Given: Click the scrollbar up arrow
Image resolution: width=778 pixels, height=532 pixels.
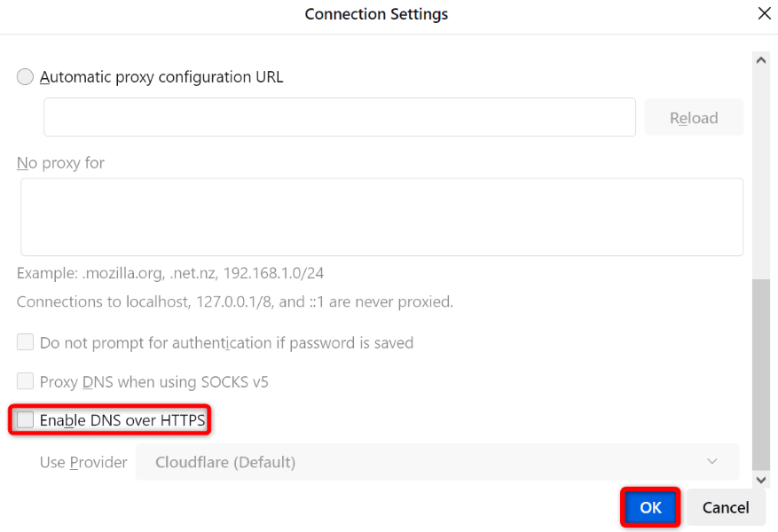Looking at the screenshot, I should tap(760, 60).
